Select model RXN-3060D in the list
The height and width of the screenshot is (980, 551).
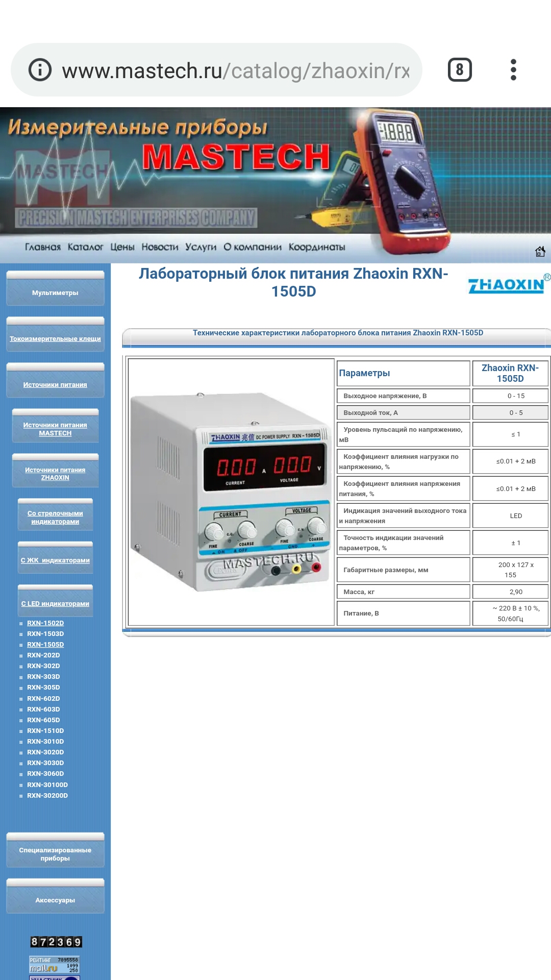[45, 773]
